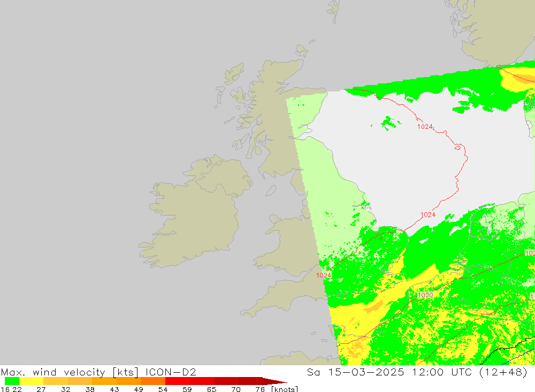The height and width of the screenshot is (392, 535).
Task: Click the 1020 isobar label
Action: (425, 295)
